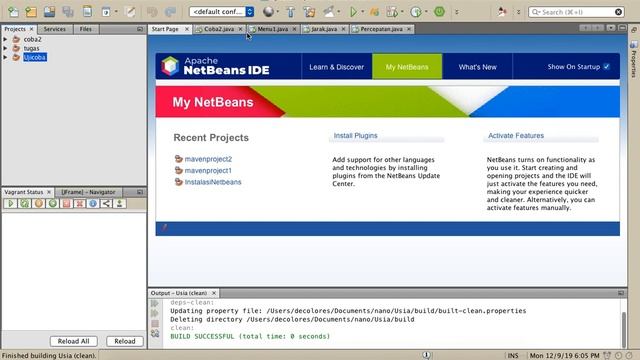Expand the coba2 project node
The height and width of the screenshot is (360, 640).
pos(5,39)
